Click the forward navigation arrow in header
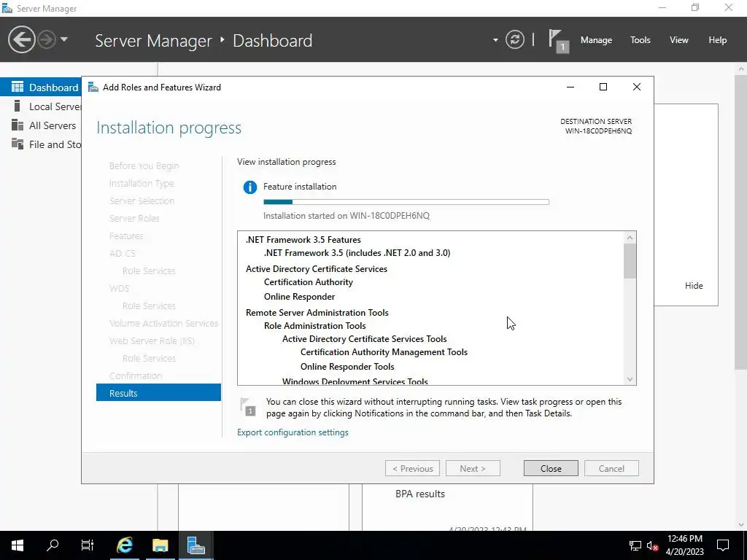This screenshot has height=560, width=747. click(47, 39)
